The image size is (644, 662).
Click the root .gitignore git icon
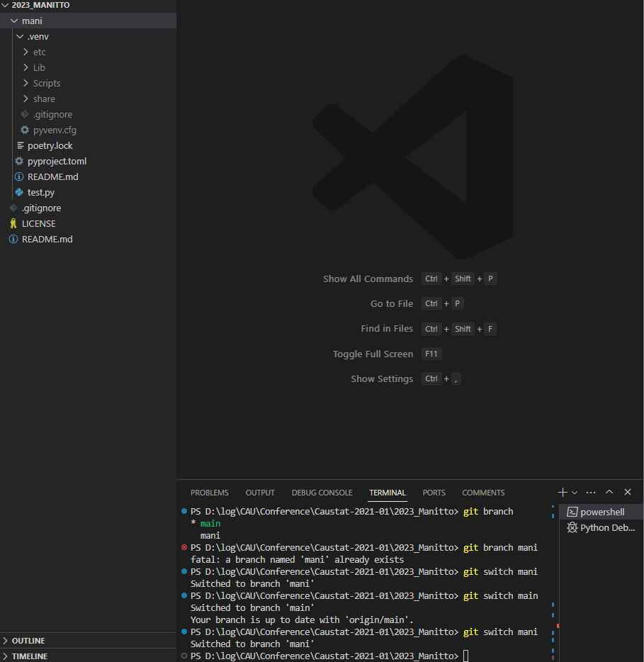pyautogui.click(x=13, y=208)
